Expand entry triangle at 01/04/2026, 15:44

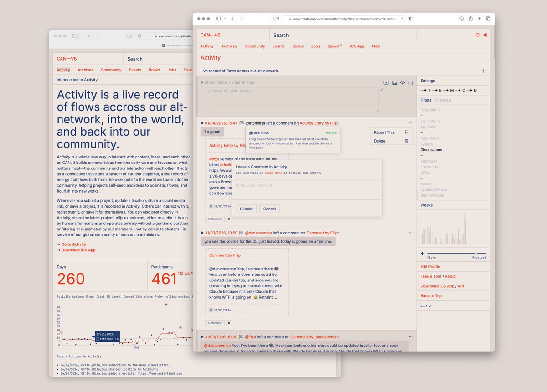click(202, 123)
